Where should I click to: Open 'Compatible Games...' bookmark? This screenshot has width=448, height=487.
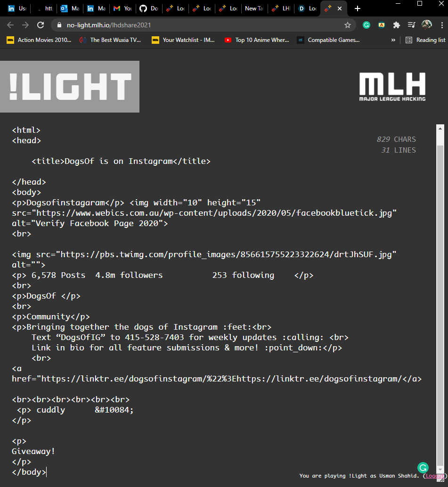coord(328,40)
